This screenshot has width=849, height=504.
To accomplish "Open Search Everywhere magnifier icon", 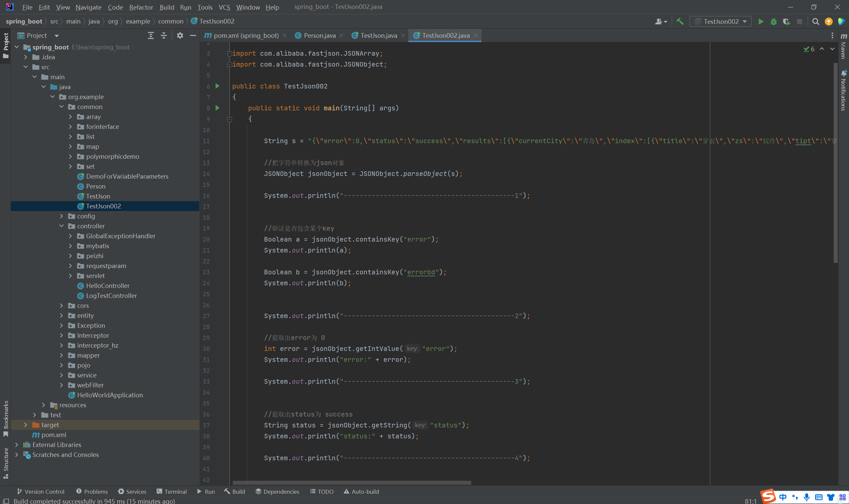I will pyautogui.click(x=816, y=22).
